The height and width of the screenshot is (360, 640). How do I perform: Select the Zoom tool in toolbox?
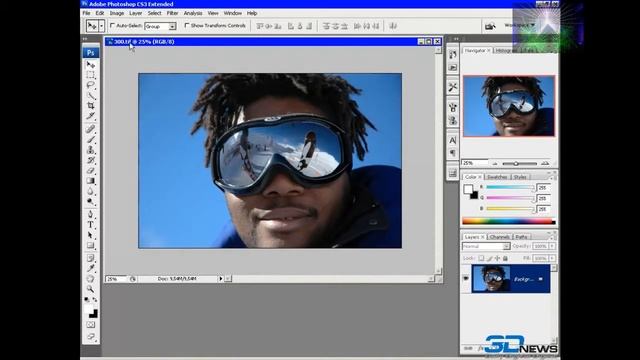(91, 289)
